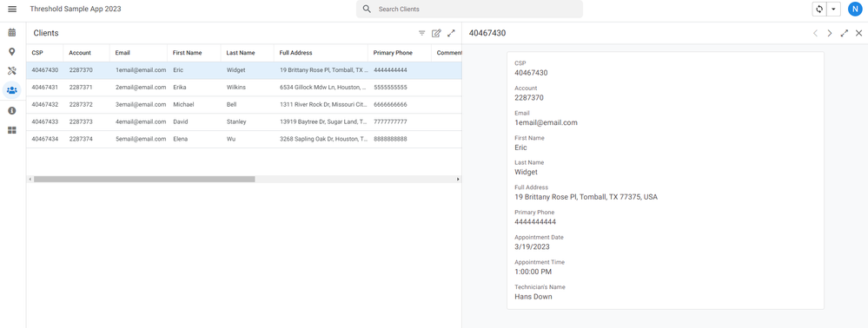This screenshot has width=868, height=328.
Task: Select row with CSP 40467432
Action: point(243,104)
